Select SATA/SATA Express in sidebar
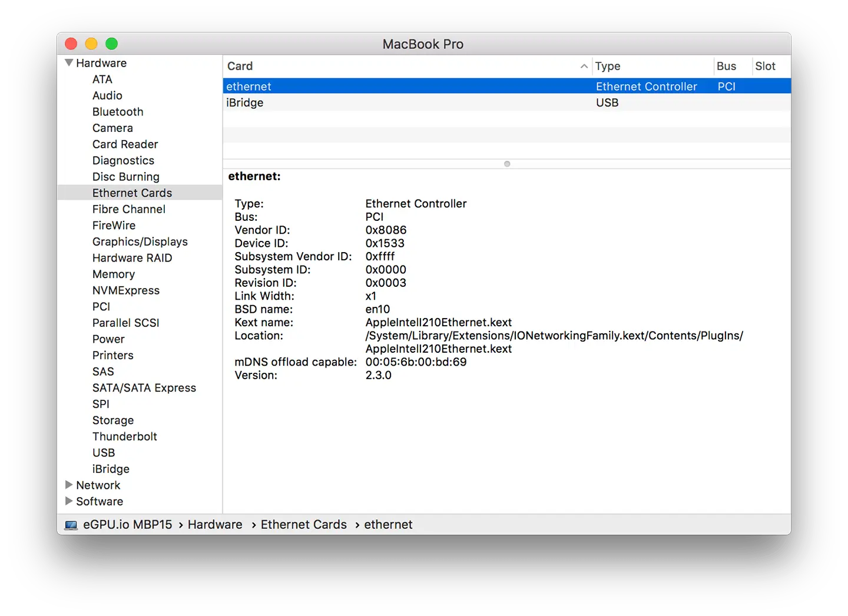The height and width of the screenshot is (616, 848). coord(144,388)
